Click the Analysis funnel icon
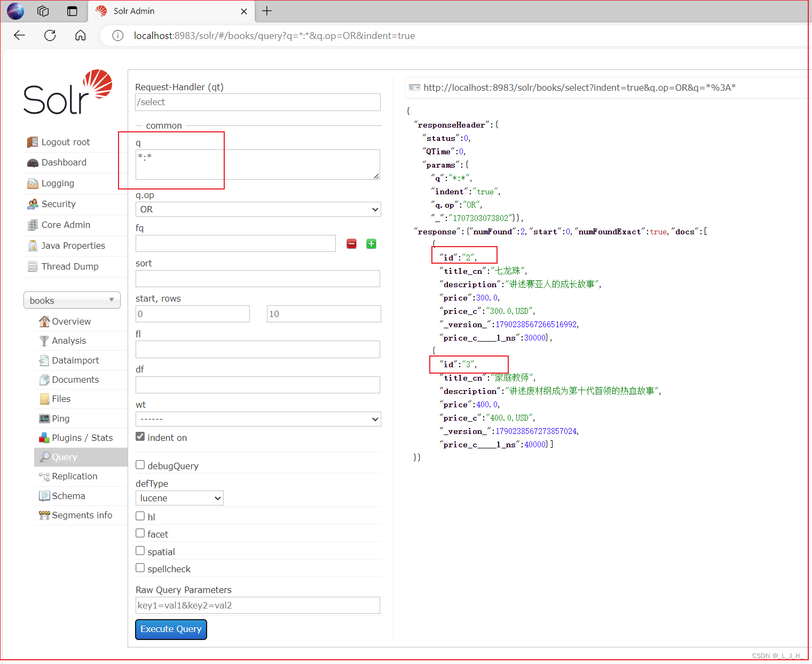The width and height of the screenshot is (812, 664). click(x=44, y=341)
